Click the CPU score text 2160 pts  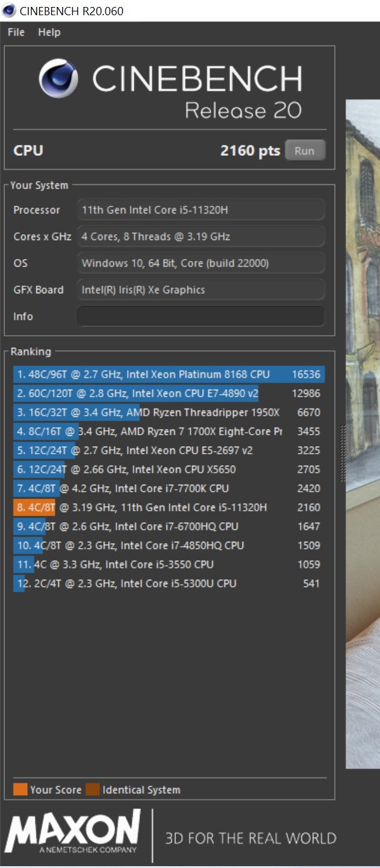click(250, 151)
